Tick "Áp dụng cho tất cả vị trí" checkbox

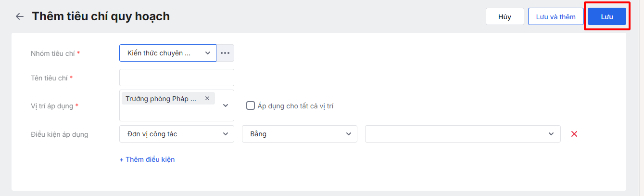point(251,105)
